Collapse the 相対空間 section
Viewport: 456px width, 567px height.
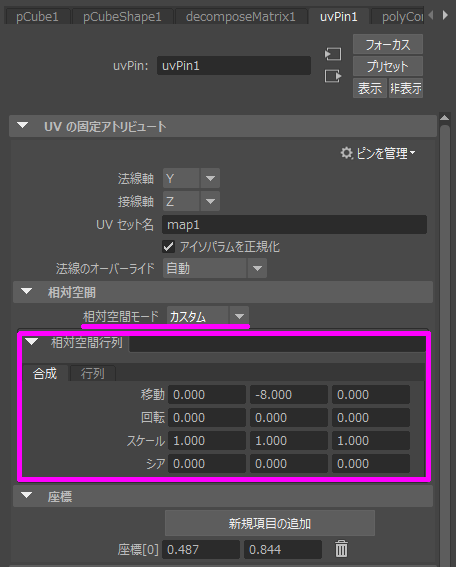26,291
